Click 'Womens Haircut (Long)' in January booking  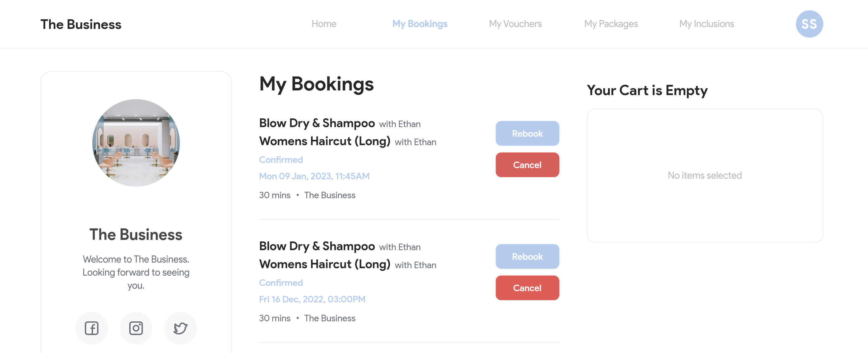click(325, 141)
